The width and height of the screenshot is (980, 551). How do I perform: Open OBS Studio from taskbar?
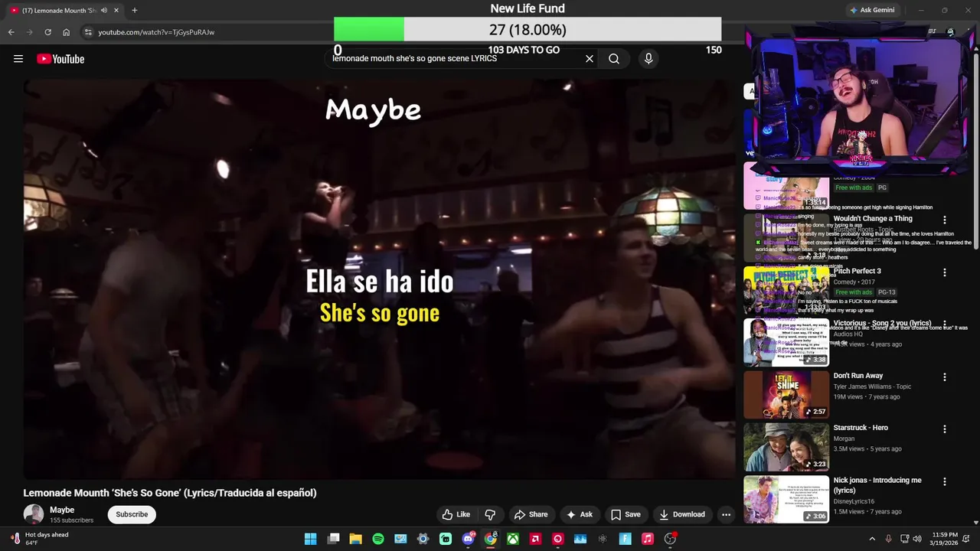point(670,539)
